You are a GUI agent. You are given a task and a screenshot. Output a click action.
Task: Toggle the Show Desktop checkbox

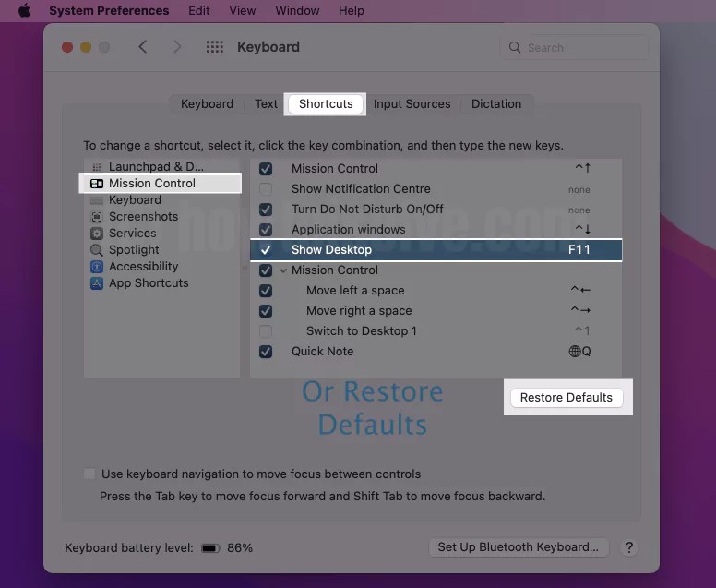coord(266,250)
